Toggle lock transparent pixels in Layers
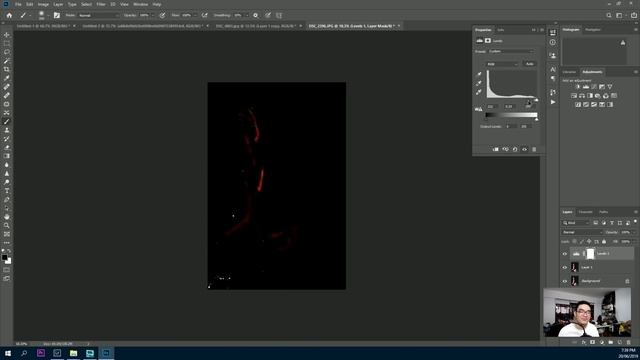 click(x=575, y=242)
